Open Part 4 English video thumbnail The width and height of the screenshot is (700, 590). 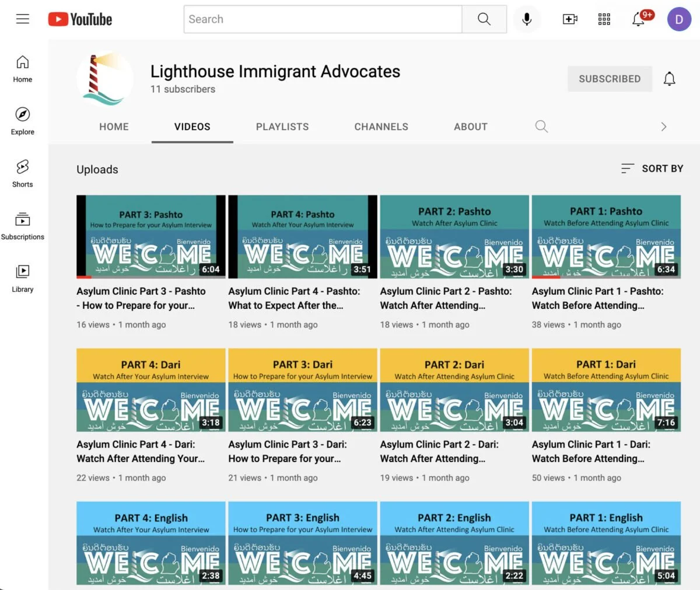(151, 543)
